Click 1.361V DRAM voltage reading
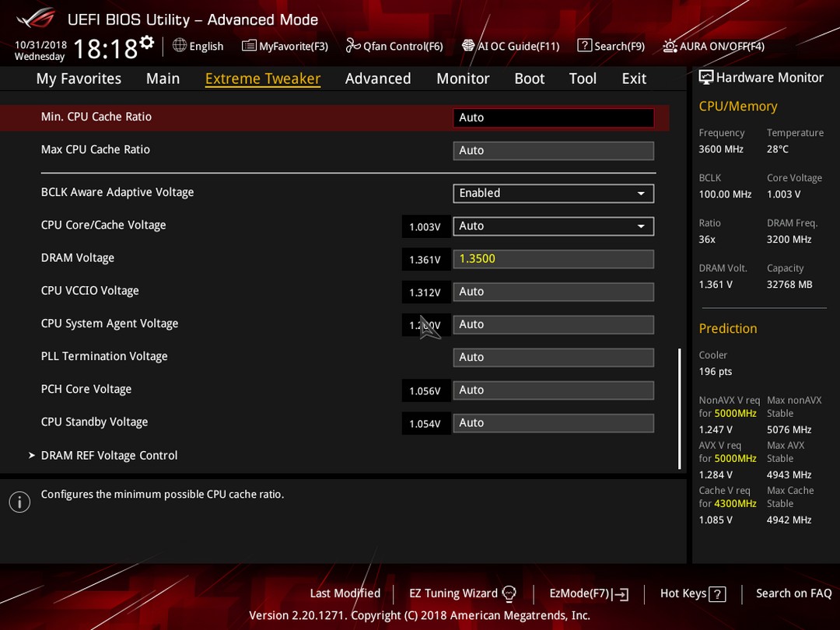840x630 pixels. [425, 260]
